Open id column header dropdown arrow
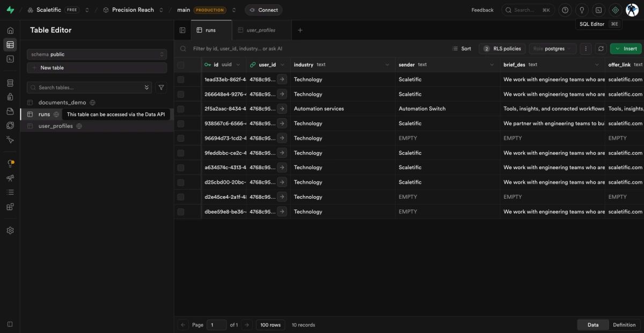Image resolution: width=644 pixels, height=333 pixels. [x=238, y=64]
